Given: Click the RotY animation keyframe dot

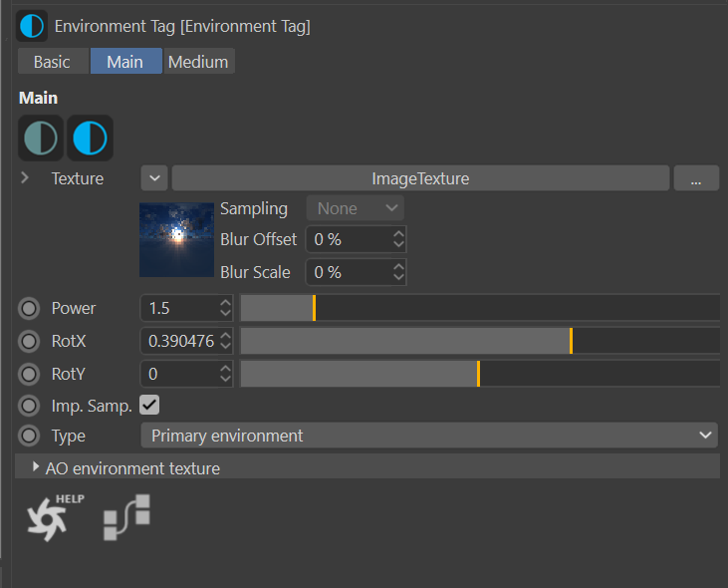Looking at the screenshot, I should 29,374.
